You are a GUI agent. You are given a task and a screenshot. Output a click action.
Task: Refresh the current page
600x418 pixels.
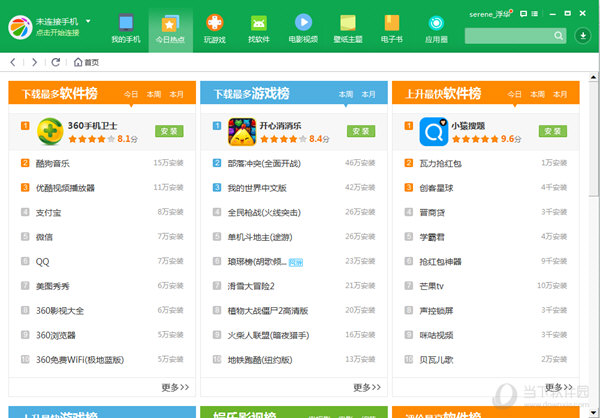pyautogui.click(x=56, y=62)
